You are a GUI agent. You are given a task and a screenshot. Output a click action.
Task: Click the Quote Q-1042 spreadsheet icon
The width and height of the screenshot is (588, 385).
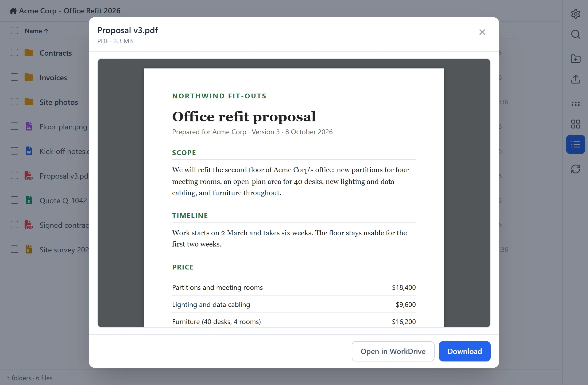[29, 200]
